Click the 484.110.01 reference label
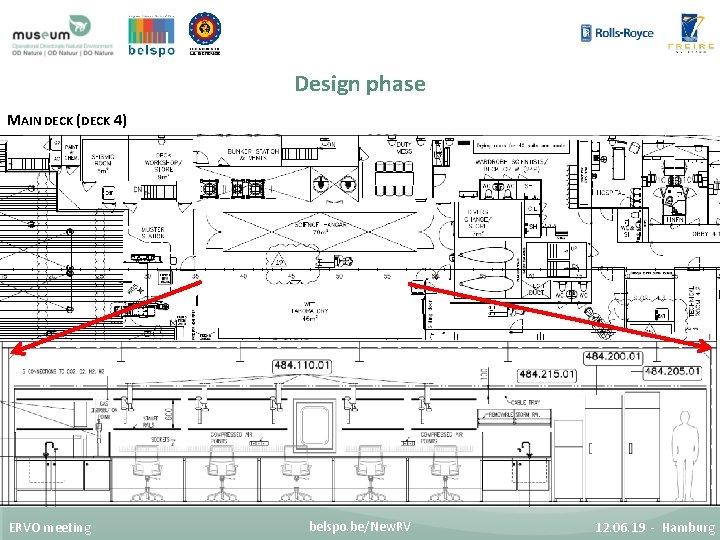Image resolution: width=720 pixels, height=540 pixels. 302,366
